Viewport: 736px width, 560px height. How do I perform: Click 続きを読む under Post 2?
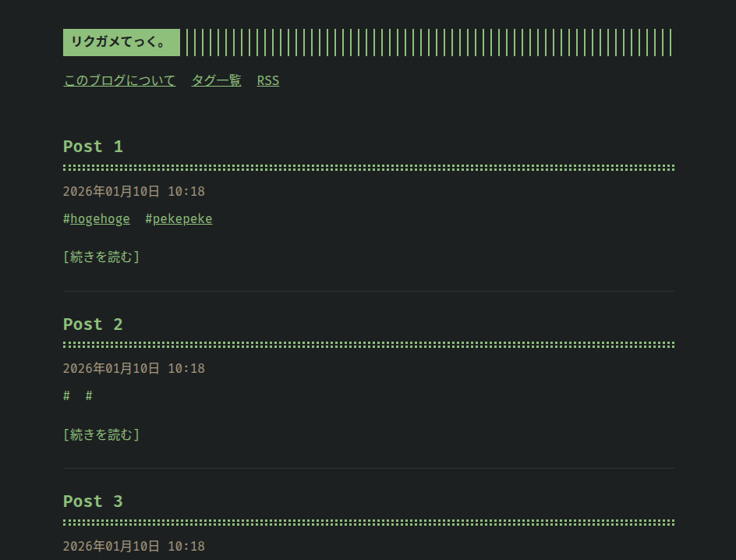point(101,434)
